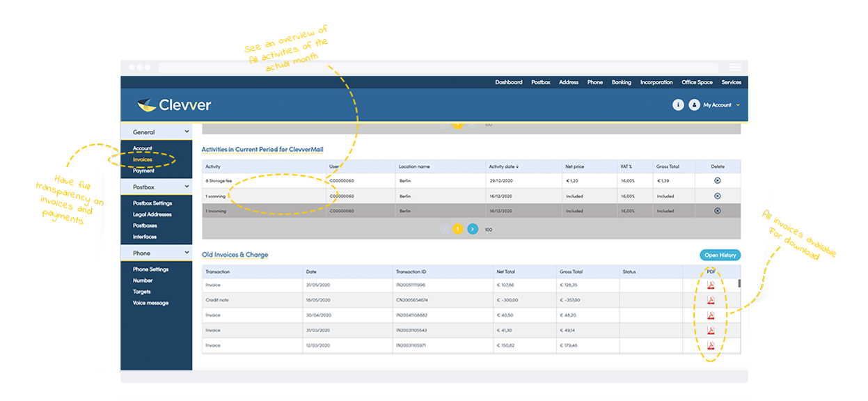Screen dimensions: 868x401
Task: Click the '€ 179,48' gross total cell
Action: click(588, 345)
